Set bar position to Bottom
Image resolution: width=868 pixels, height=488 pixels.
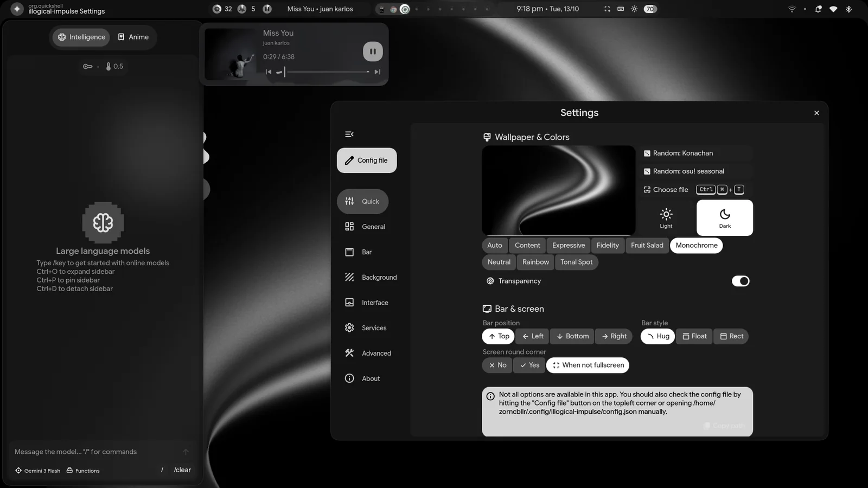572,336
